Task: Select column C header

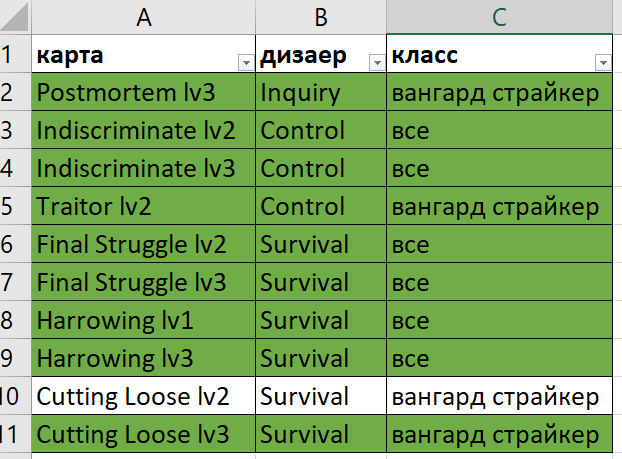Action: 499,17
